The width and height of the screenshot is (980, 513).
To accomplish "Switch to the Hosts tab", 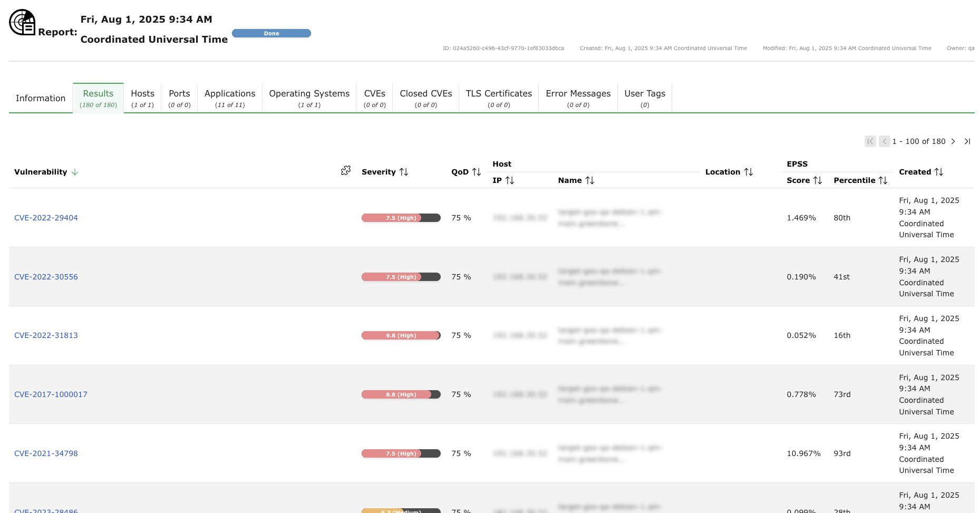I will (x=142, y=98).
